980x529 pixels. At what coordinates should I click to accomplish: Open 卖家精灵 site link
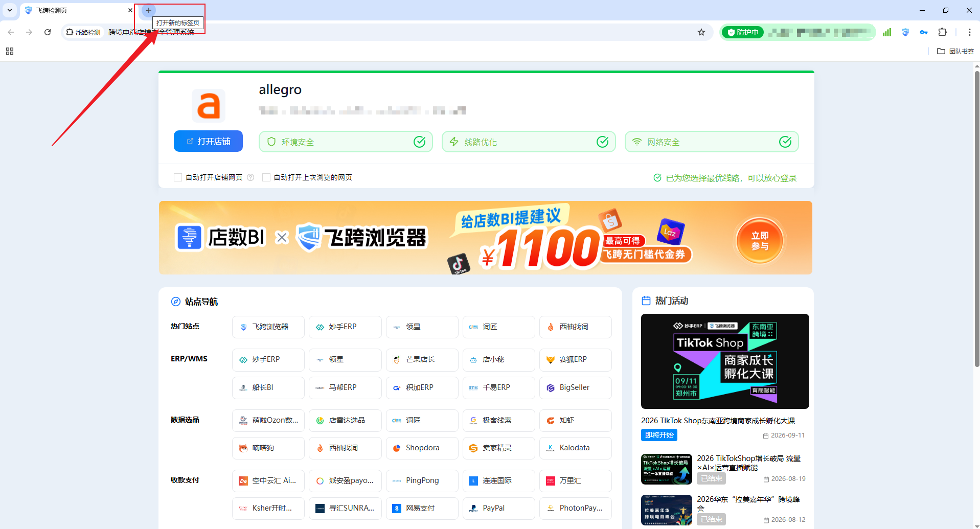(x=499, y=448)
